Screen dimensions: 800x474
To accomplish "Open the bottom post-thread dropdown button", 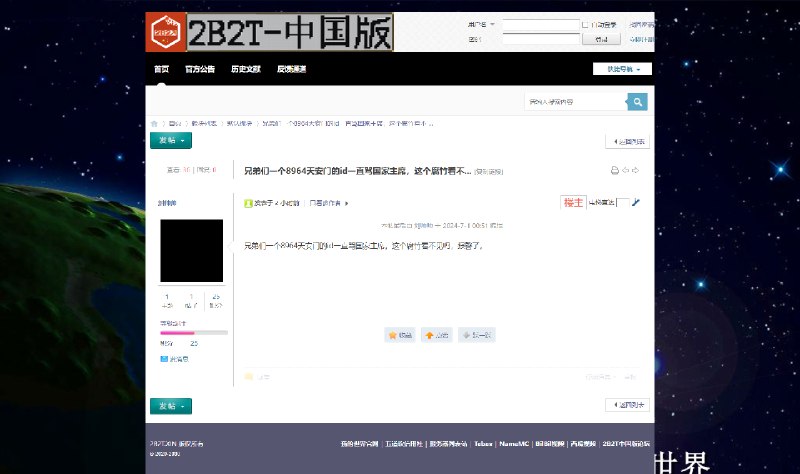I will [171, 406].
